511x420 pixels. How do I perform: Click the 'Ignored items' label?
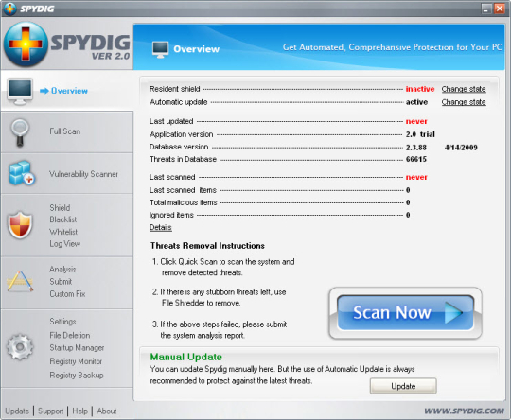(171, 215)
